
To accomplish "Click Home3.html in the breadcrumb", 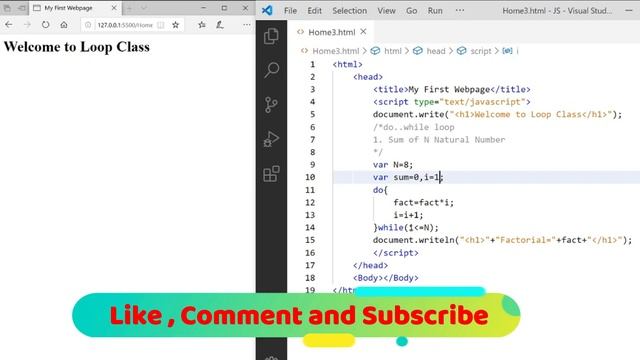I will pos(336,51).
